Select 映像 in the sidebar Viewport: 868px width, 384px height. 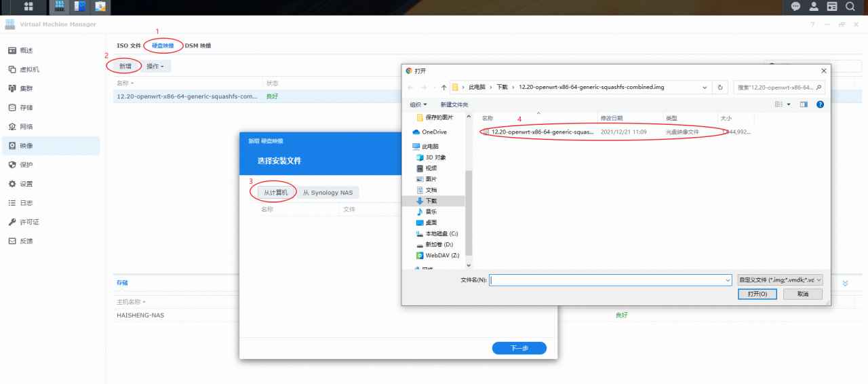coord(52,146)
